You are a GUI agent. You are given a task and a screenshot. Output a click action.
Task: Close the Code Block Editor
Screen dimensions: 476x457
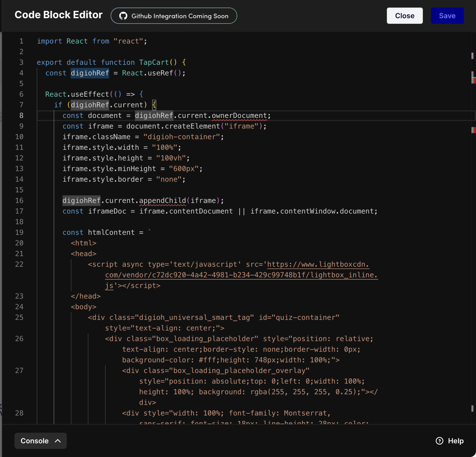click(x=404, y=16)
